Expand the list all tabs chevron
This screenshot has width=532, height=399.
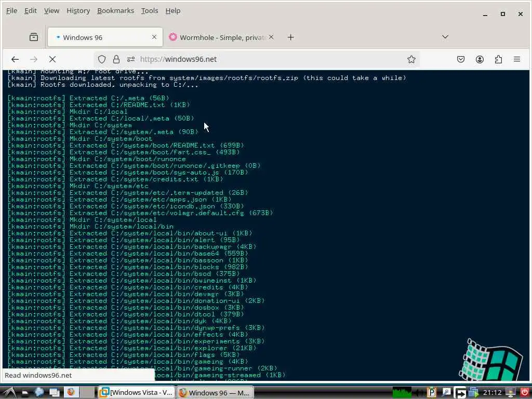pos(445,37)
